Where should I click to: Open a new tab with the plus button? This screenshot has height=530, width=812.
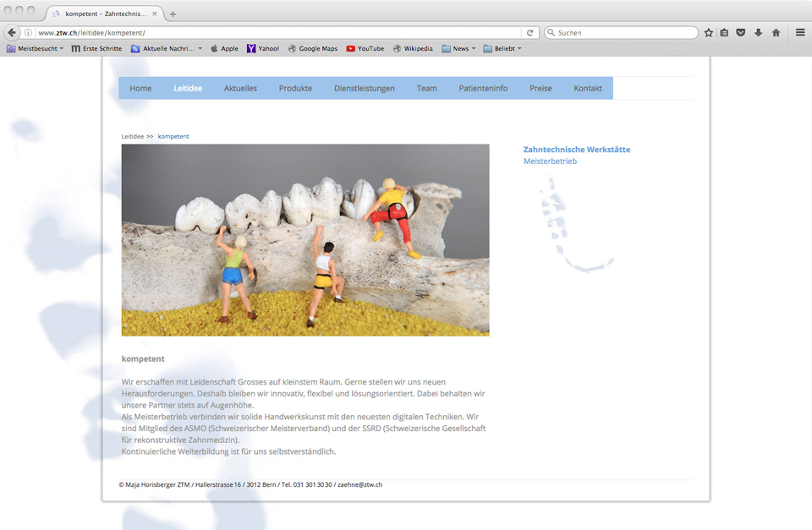[173, 14]
